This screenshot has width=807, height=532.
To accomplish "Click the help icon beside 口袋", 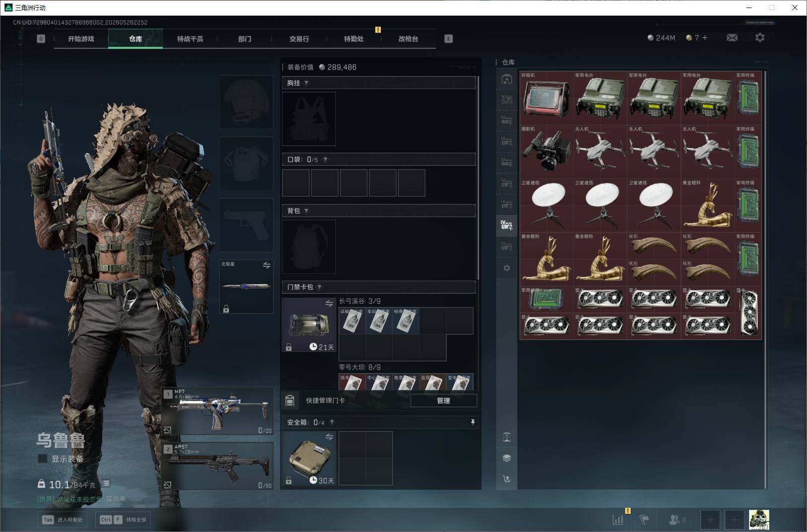I will pos(325,159).
